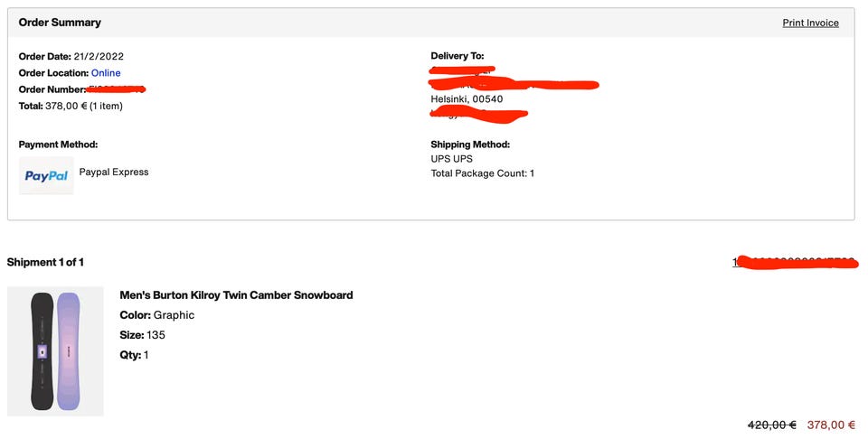Click the Total 378,00 € (1 item) text
The image size is (868, 448).
click(x=71, y=107)
